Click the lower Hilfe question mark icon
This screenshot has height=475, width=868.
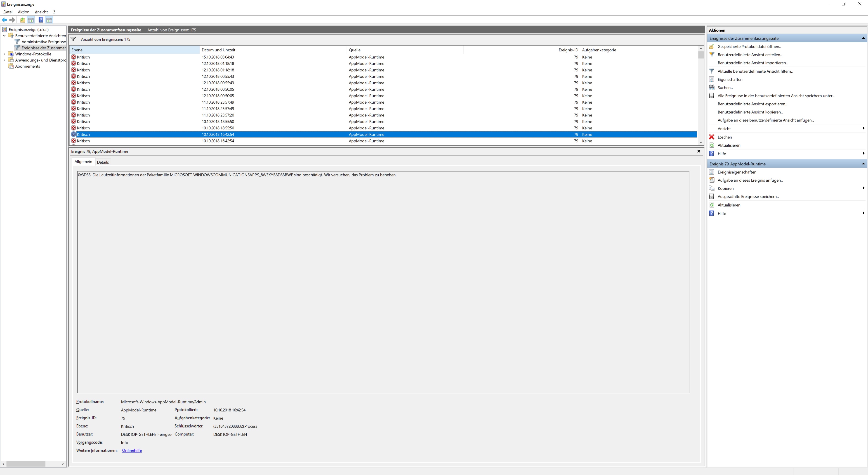pos(712,213)
